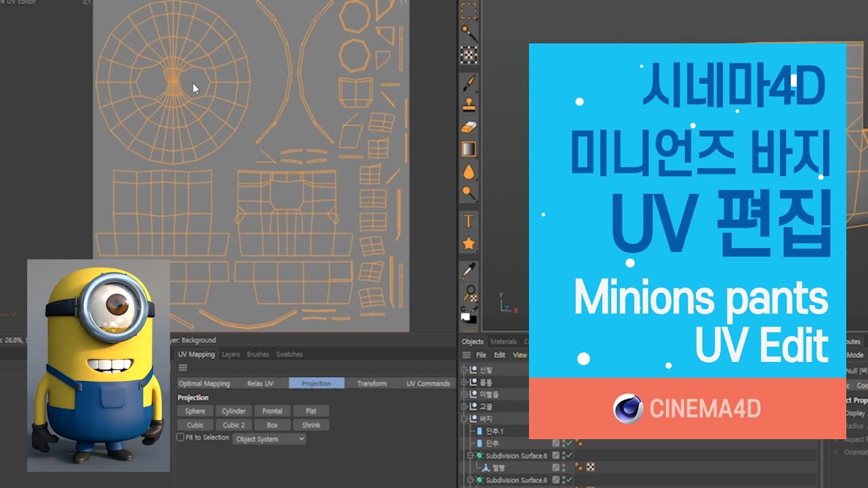The image size is (868, 488).
Task: Click the Cubic 2 projection button
Action: click(234, 425)
